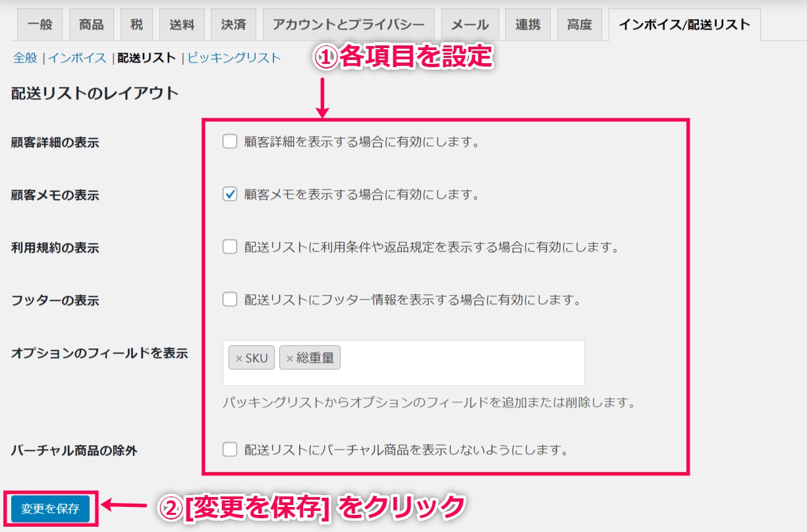Image resolution: width=807 pixels, height=532 pixels.
Task: Switch to the メール tab
Action: tap(470, 25)
